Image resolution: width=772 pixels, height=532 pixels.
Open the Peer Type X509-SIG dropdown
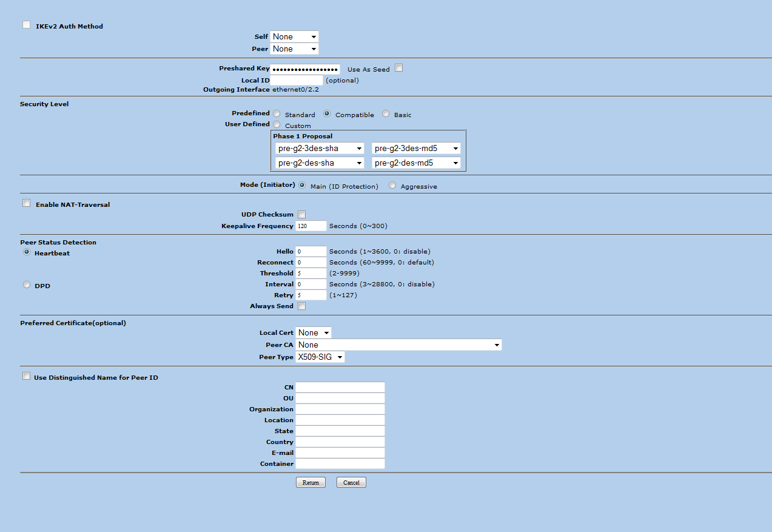click(320, 357)
